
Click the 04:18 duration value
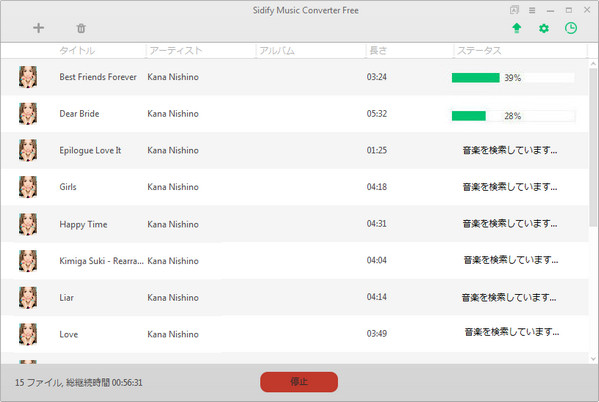pos(377,187)
